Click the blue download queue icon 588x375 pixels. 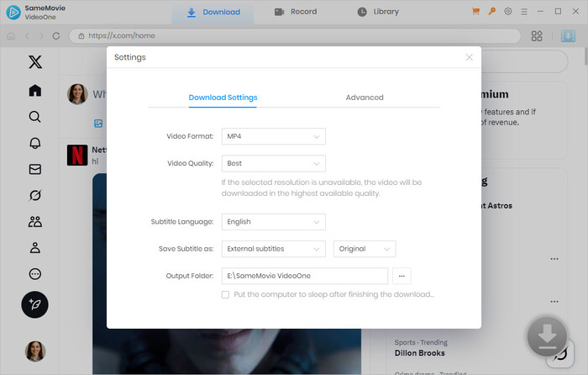568,36
